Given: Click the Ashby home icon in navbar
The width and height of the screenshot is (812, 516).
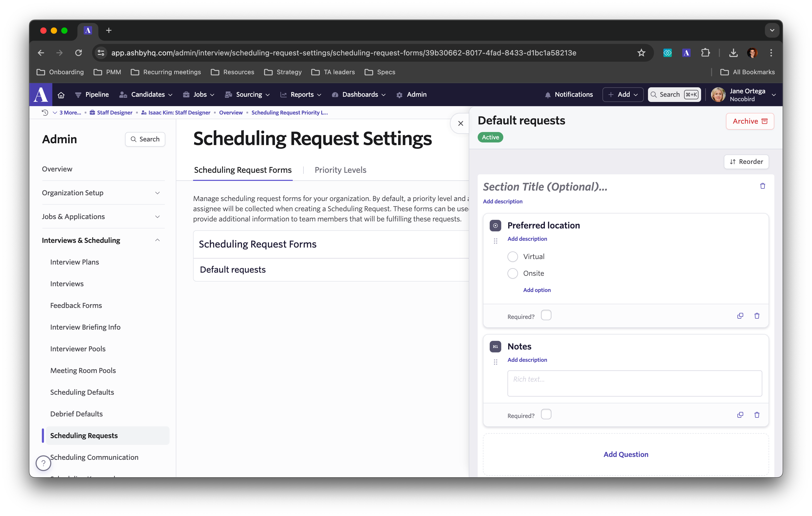Looking at the screenshot, I should (61, 95).
